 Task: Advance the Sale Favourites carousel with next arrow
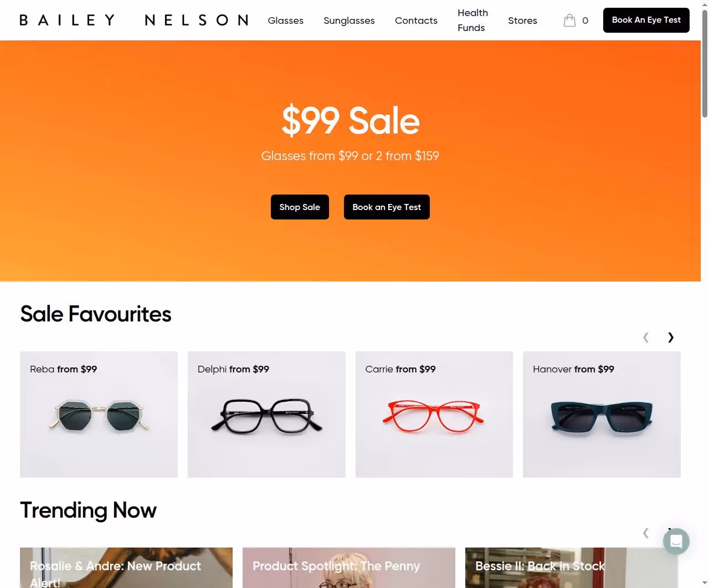[x=671, y=337]
